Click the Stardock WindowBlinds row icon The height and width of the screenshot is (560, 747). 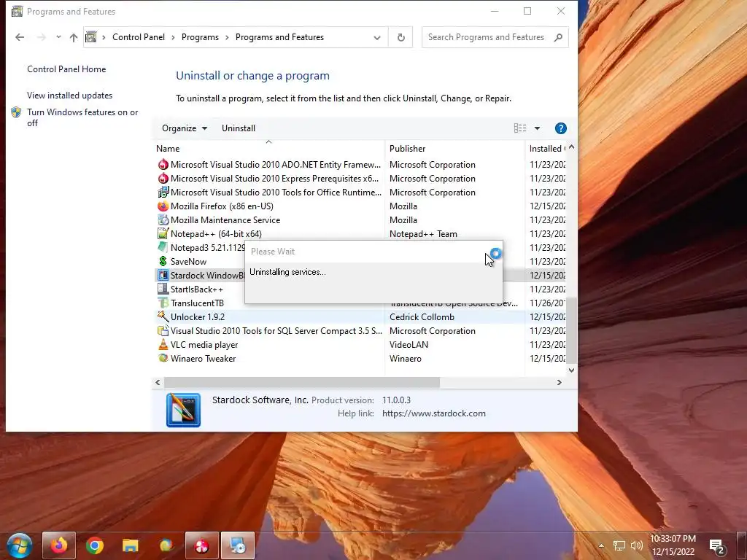click(163, 275)
